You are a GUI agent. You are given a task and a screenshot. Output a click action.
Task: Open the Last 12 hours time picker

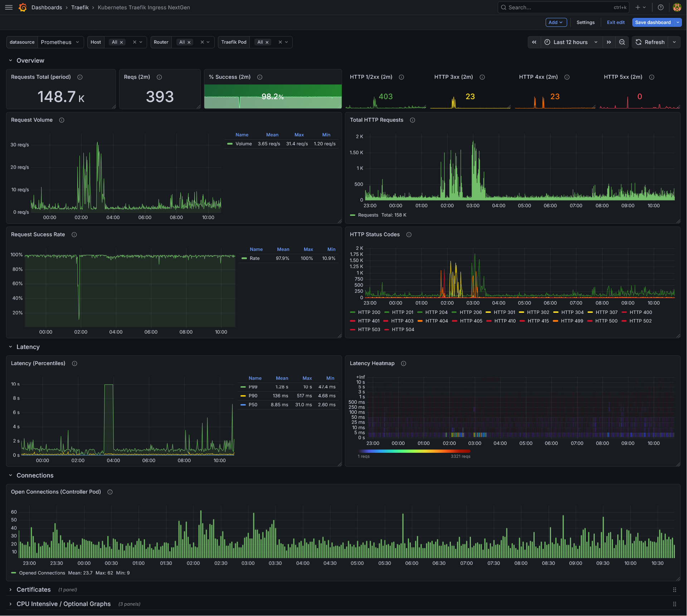(571, 42)
